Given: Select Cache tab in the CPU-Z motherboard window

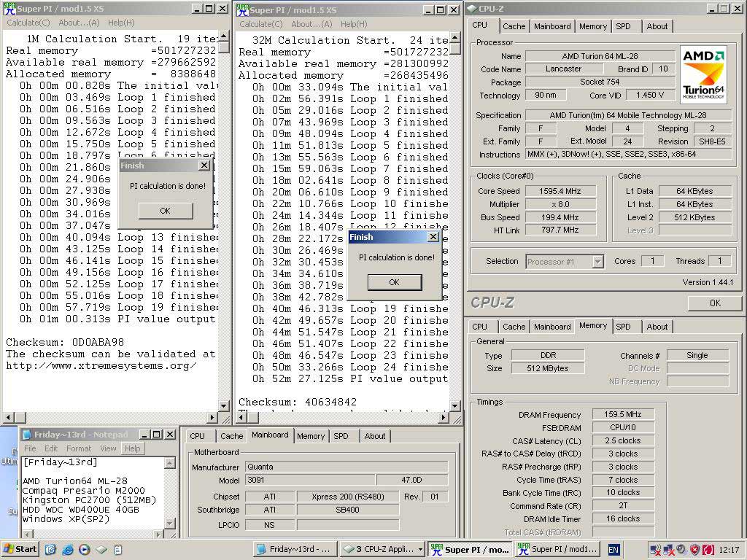Looking at the screenshot, I should 231,436.
